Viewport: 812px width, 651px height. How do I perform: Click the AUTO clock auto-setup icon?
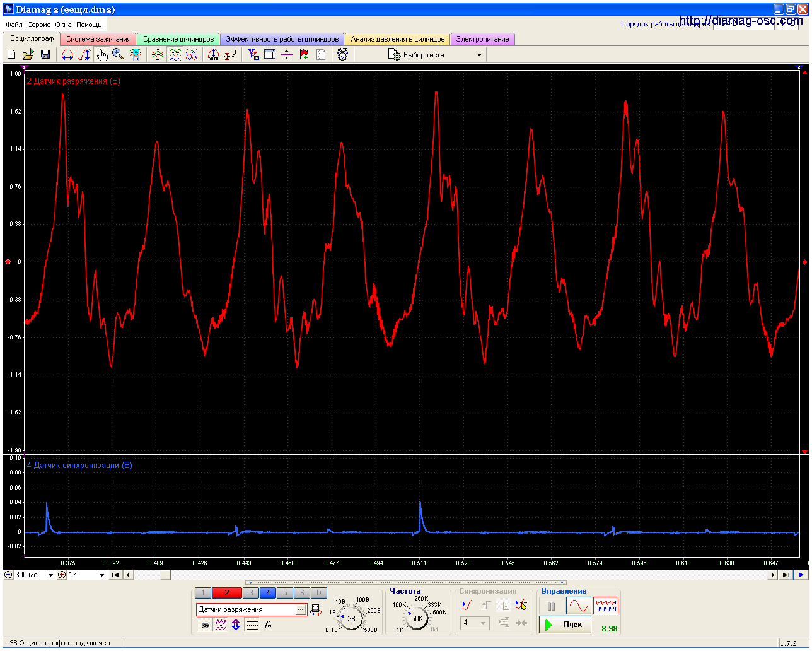click(342, 55)
